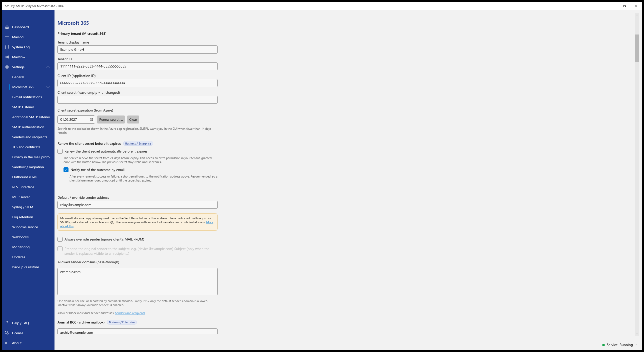
Task: Open REST interface settings
Action: tap(23, 187)
